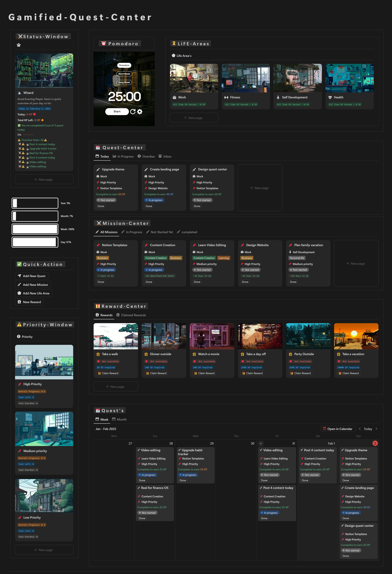Image resolution: width=392 pixels, height=574 pixels.
Task: Click the Life Area's pentagon icon
Action: (173, 56)
